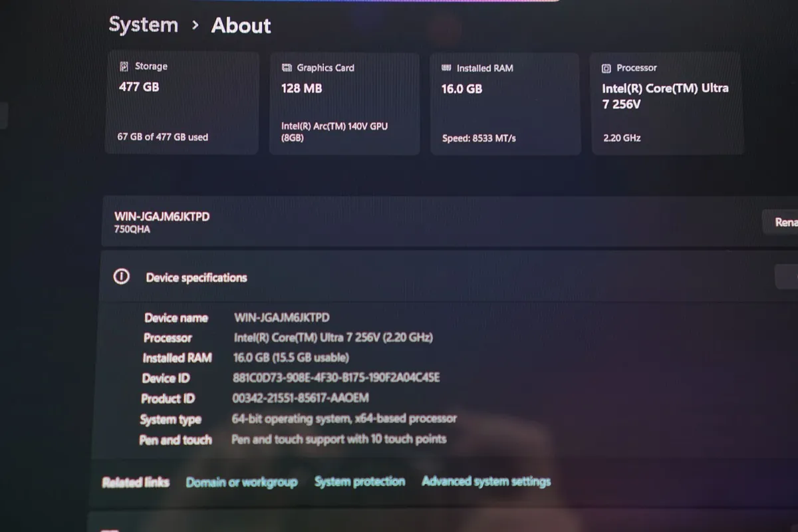Click About in the breadcrumb header

pyautogui.click(x=241, y=26)
